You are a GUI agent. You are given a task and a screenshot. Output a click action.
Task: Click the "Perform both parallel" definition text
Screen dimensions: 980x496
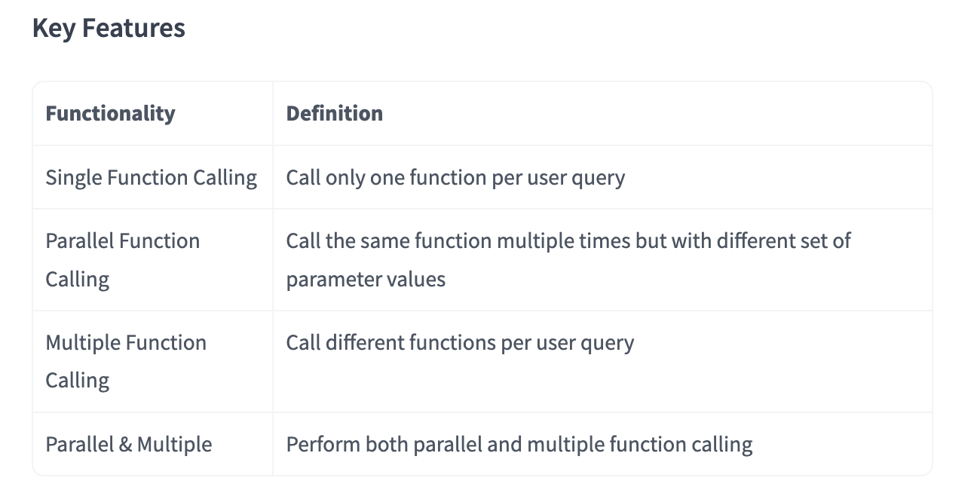(x=519, y=445)
